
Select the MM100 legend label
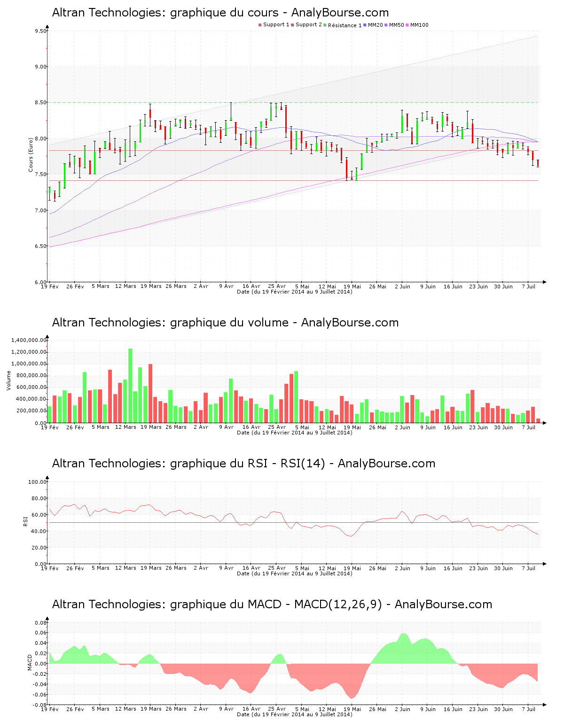419,25
